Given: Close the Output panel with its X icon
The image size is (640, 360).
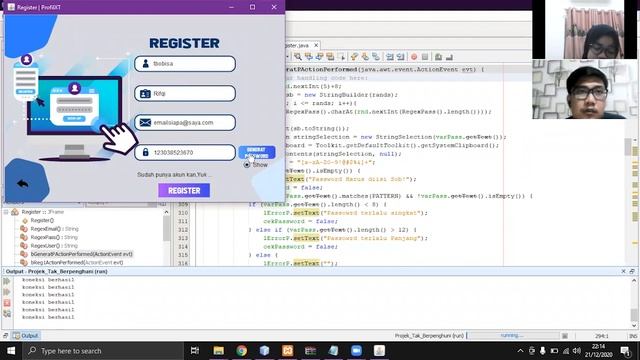Looking at the screenshot, I should [x=623, y=271].
